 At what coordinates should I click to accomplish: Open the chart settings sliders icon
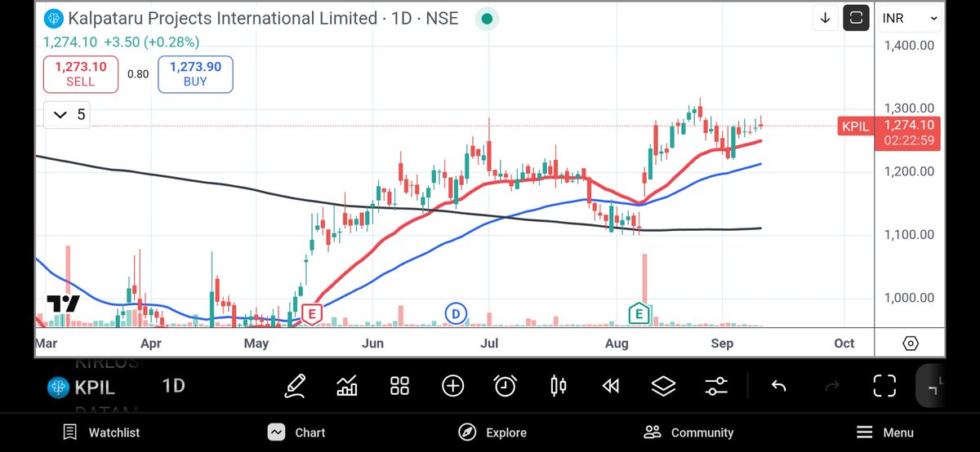pyautogui.click(x=716, y=385)
